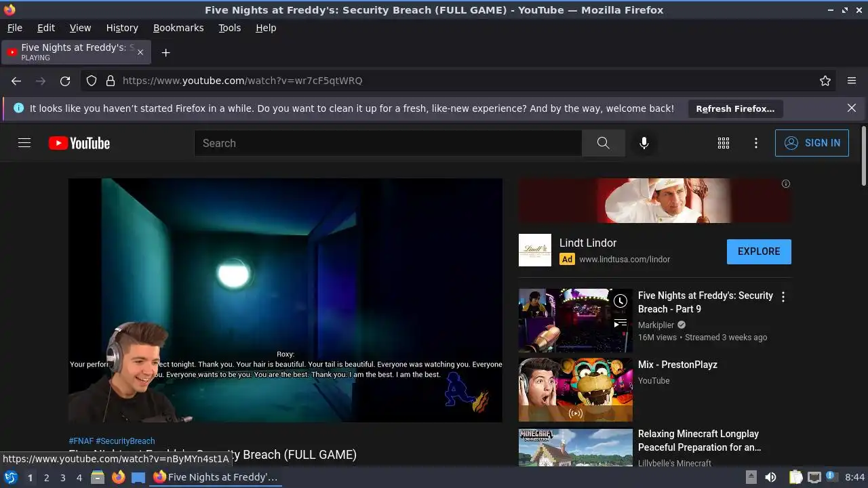Open options menu for Part 9 video
868x488 pixels.
pos(783,297)
